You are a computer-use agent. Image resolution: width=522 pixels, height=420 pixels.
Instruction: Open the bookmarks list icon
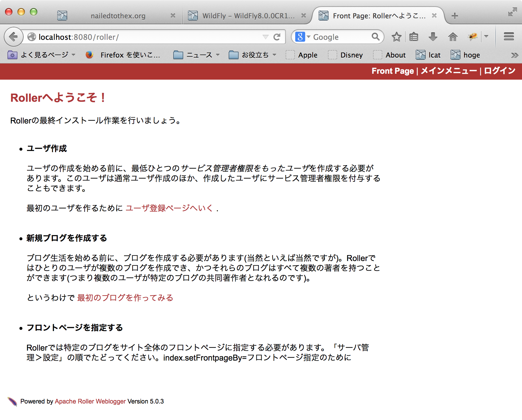(413, 37)
